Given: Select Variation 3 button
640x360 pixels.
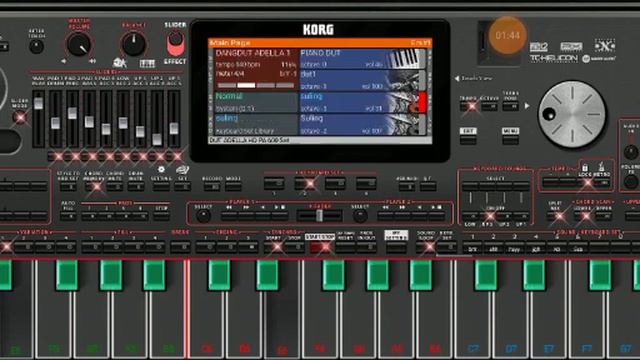Looking at the screenshot, I should click(44, 247).
